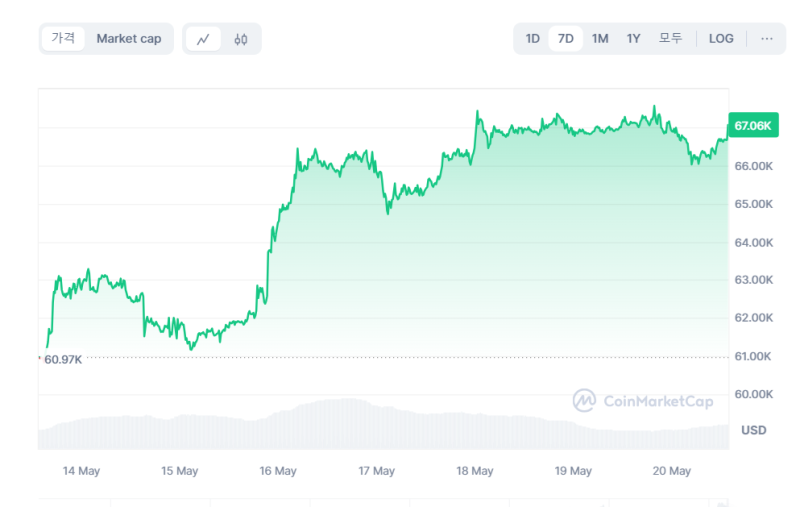This screenshot has height=507, width=800.
Task: Click the 16 May date label
Action: [278, 470]
